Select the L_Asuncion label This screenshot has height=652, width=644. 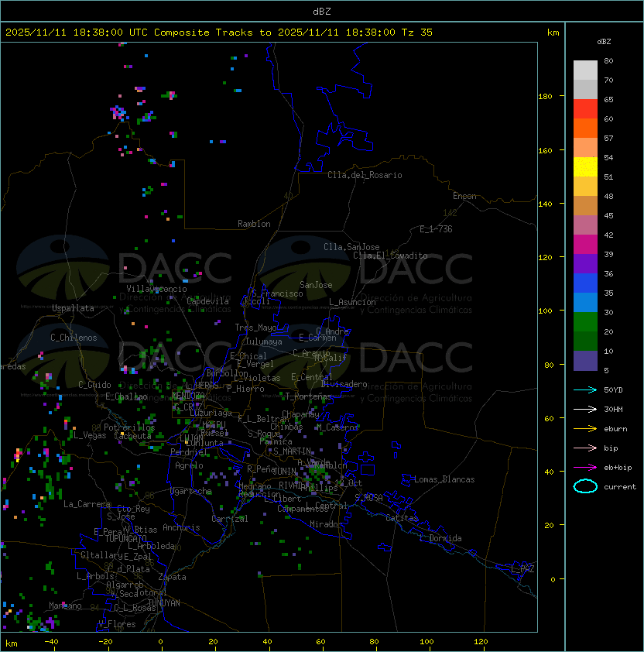(x=352, y=302)
